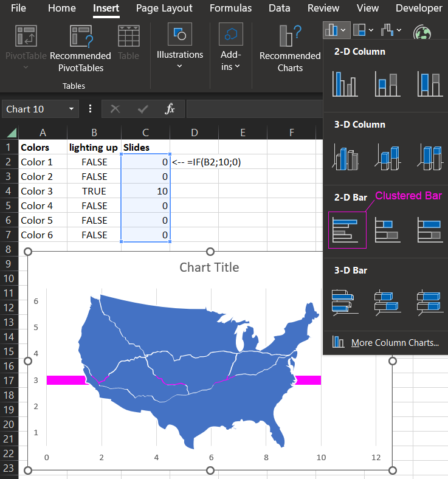Select the 100% Stacked Column chart
The height and width of the screenshot is (479, 448).
point(428,83)
